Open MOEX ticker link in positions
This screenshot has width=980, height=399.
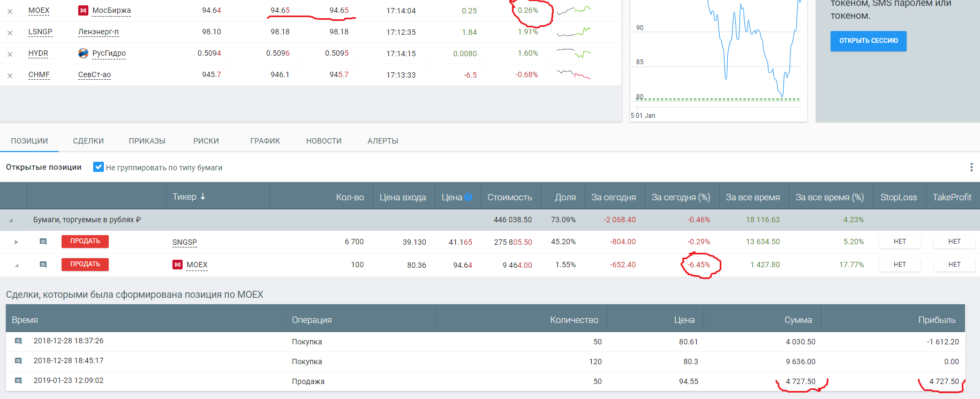pyautogui.click(x=197, y=265)
